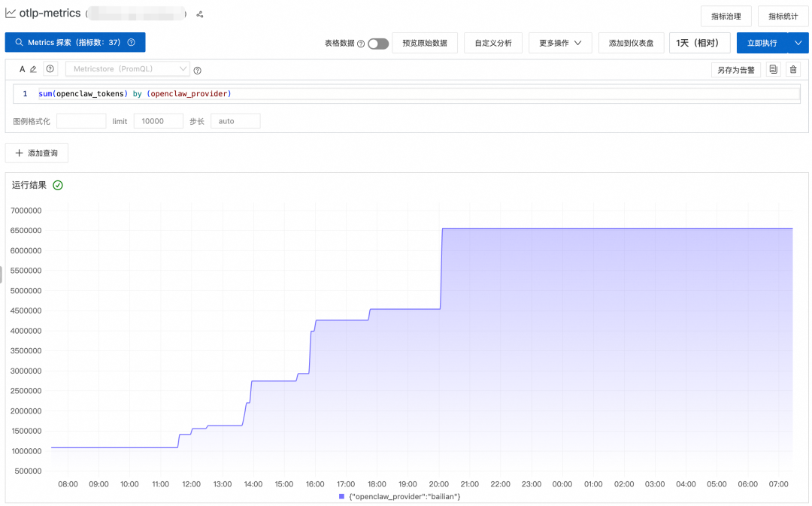
Task: Click the line chart icon before otlp-metrics title
Action: pos(10,13)
